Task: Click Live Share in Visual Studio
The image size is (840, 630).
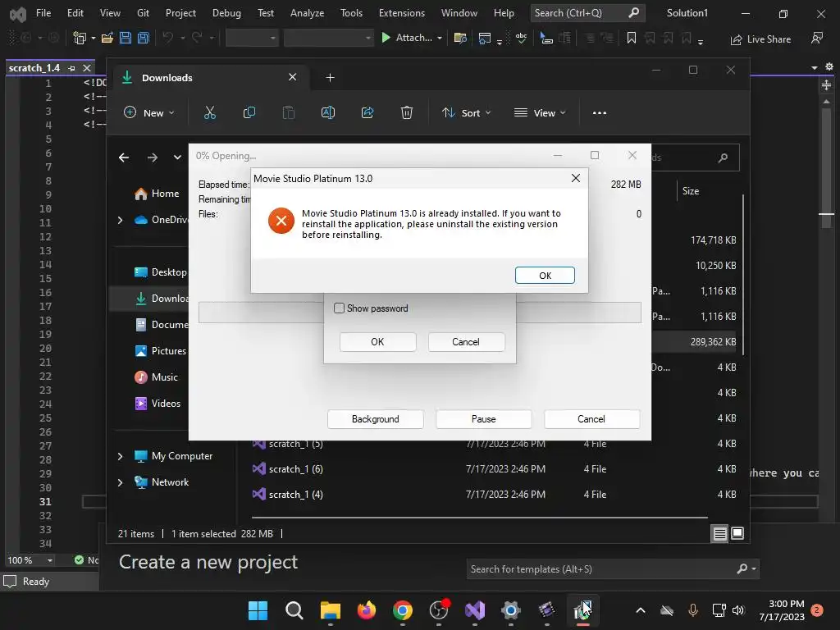Action: [760, 39]
